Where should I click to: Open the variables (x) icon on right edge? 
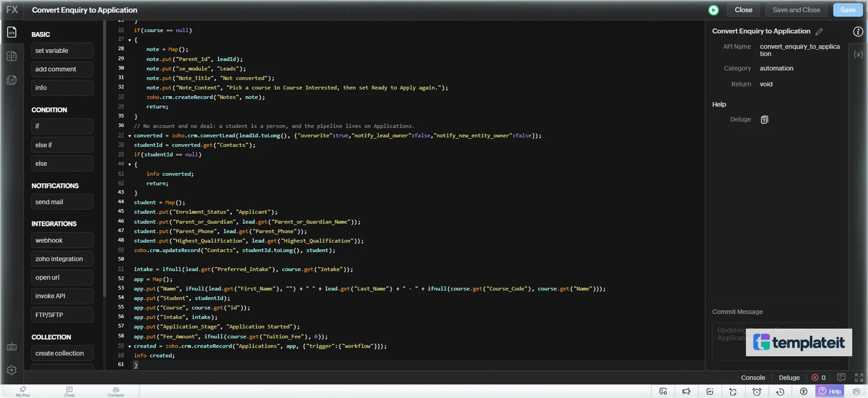pyautogui.click(x=858, y=54)
